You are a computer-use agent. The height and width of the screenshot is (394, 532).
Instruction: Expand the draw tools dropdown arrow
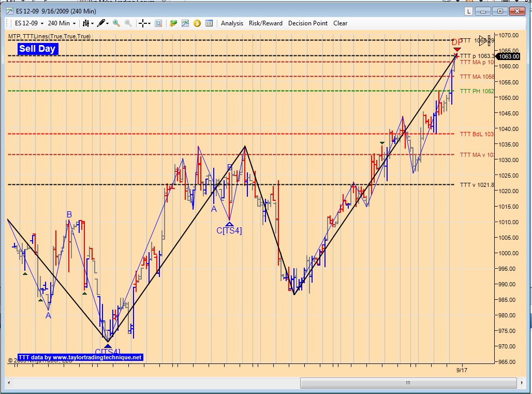point(107,23)
